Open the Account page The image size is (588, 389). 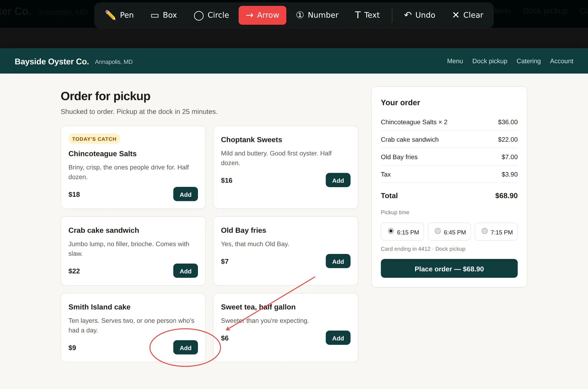[561, 61]
